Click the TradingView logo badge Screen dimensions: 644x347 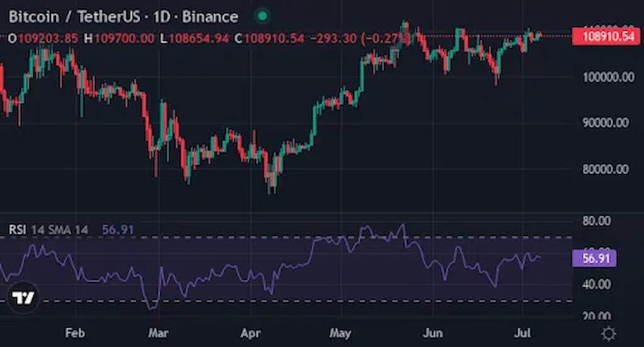pyautogui.click(x=23, y=298)
